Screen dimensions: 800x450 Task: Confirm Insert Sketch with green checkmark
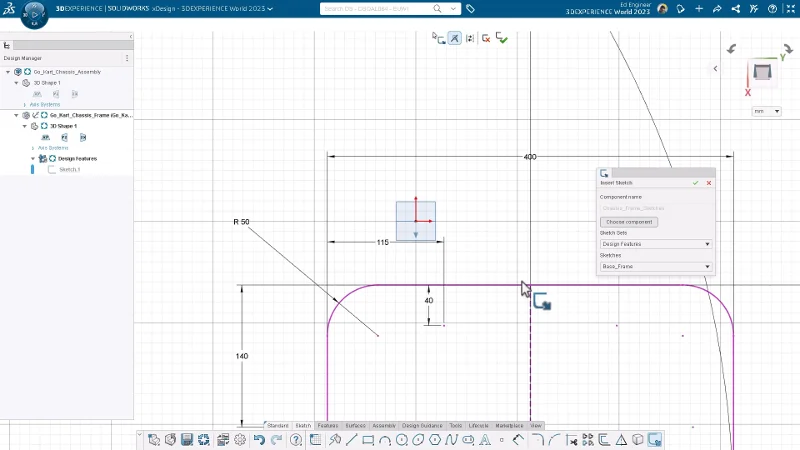point(696,183)
